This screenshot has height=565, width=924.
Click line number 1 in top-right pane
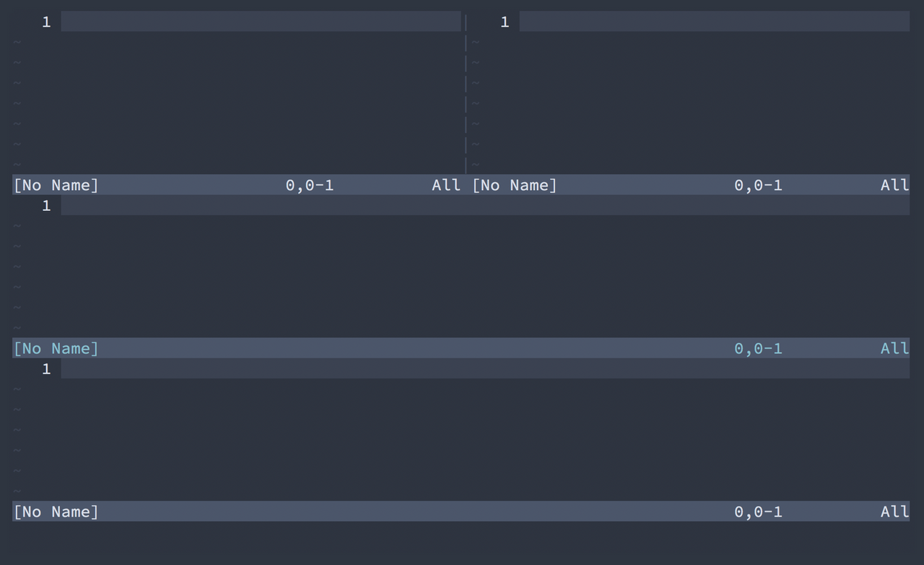click(x=505, y=22)
